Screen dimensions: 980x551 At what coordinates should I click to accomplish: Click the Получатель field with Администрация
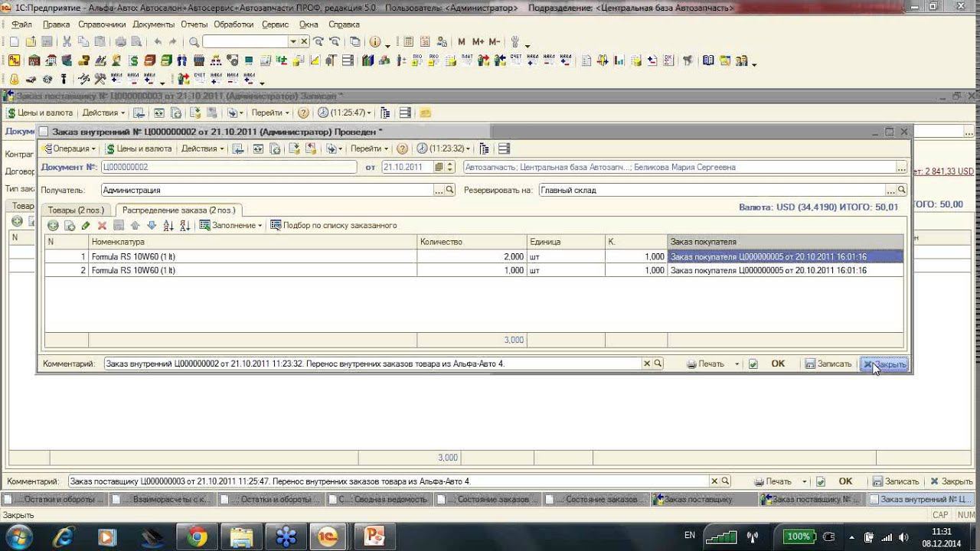pos(267,190)
